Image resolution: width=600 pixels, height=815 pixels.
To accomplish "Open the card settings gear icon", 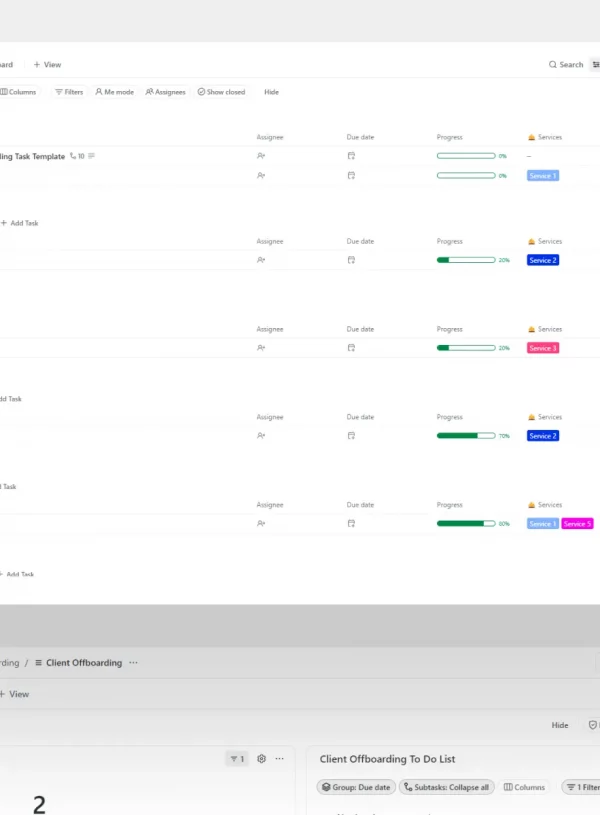I will click(x=262, y=759).
